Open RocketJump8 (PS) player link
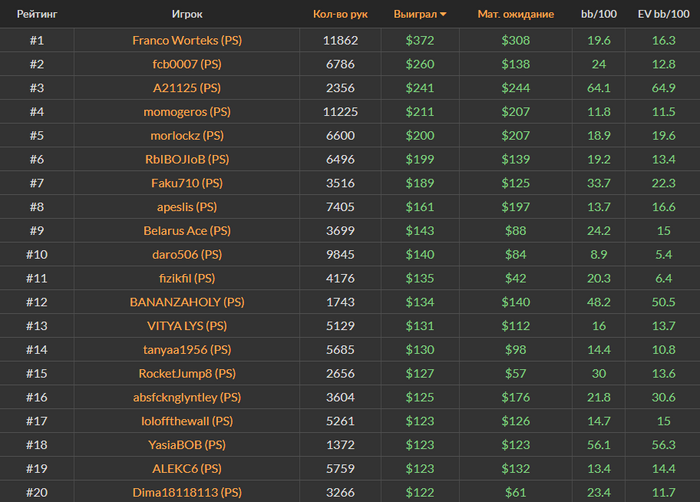This screenshot has width=700, height=502. 187,374
